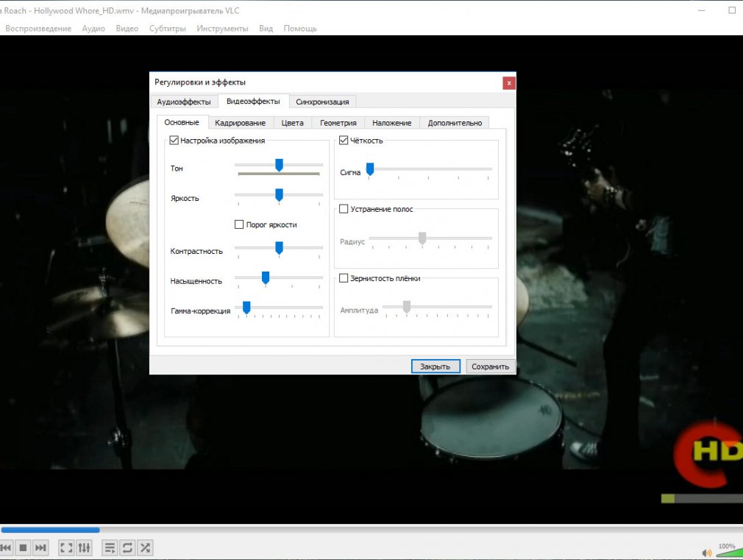Open the Цвета sub-tab
The height and width of the screenshot is (560, 743).
pyautogui.click(x=292, y=123)
